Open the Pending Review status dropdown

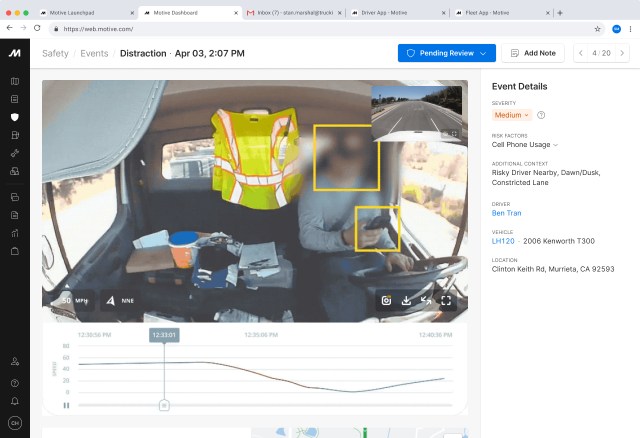[x=446, y=53]
